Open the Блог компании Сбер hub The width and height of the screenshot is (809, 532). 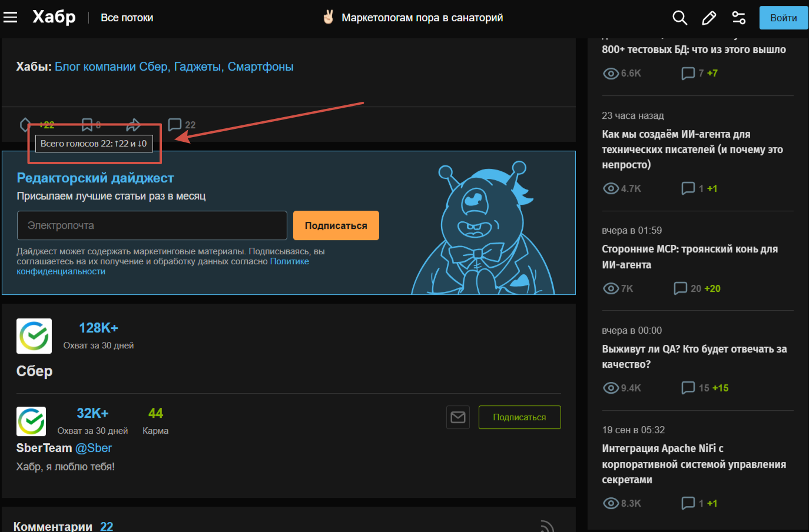[x=111, y=66]
